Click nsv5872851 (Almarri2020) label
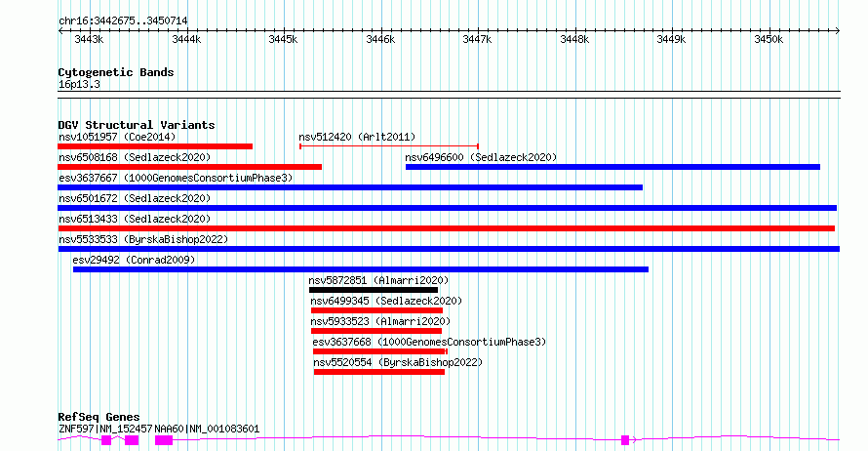 [x=378, y=280]
